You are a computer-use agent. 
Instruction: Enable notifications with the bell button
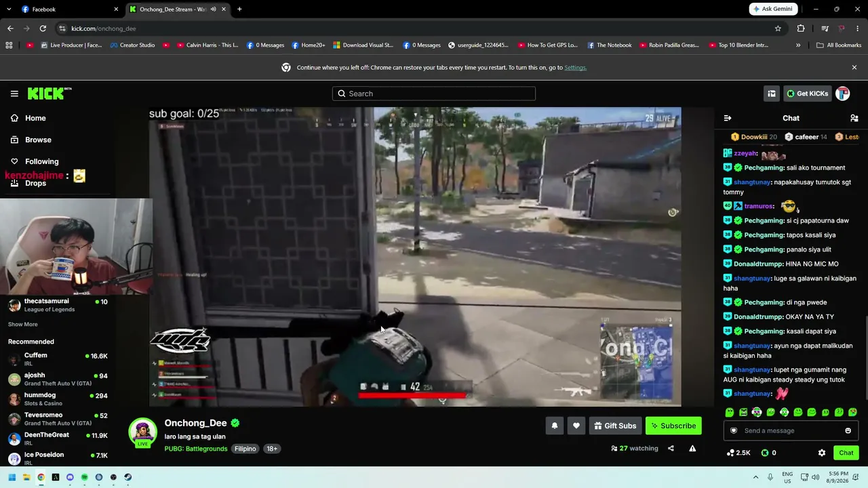tap(554, 426)
